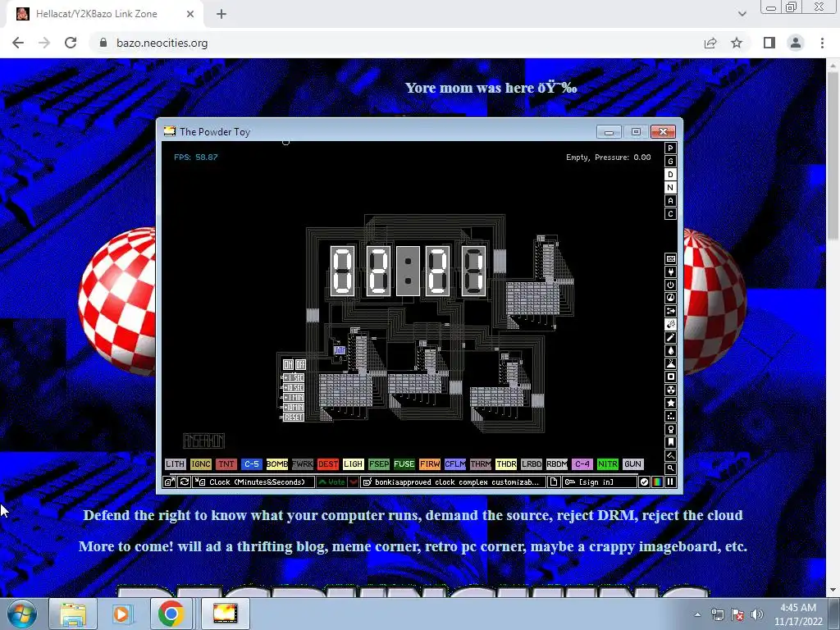Screen dimensions: 840x630
Task: Open the Liquids droplet category
Action: (670, 350)
